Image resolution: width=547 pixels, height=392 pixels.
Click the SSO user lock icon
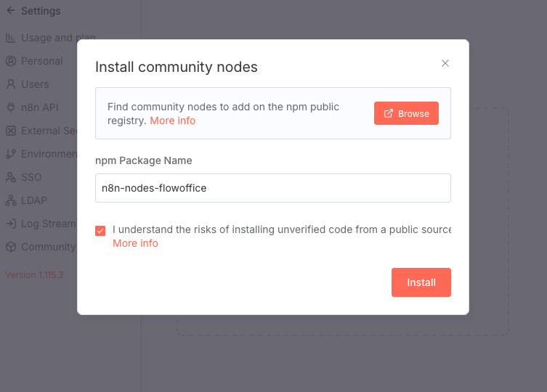click(11, 177)
